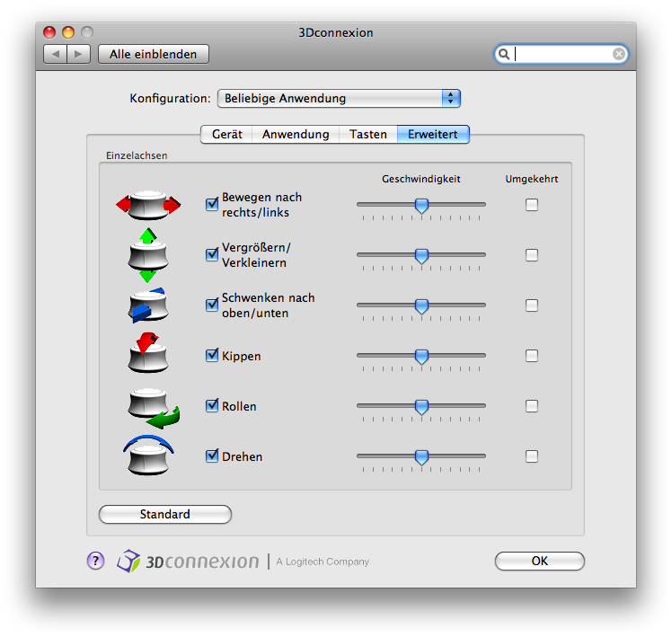Open help with the question mark icon

click(95, 561)
